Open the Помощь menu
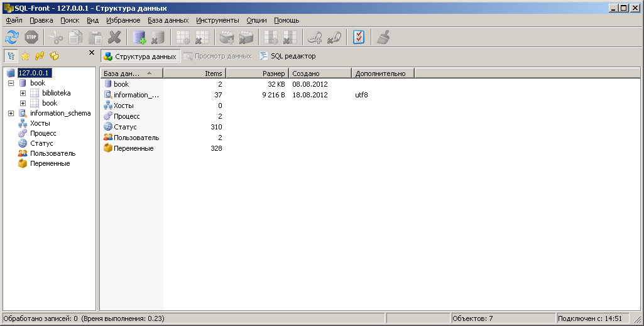The image size is (644, 326). 287,20
